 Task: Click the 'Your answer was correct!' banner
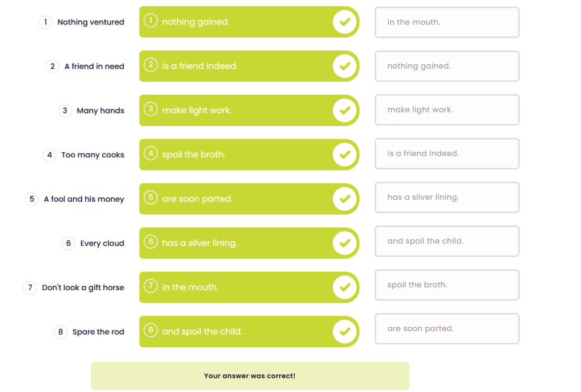[250, 376]
